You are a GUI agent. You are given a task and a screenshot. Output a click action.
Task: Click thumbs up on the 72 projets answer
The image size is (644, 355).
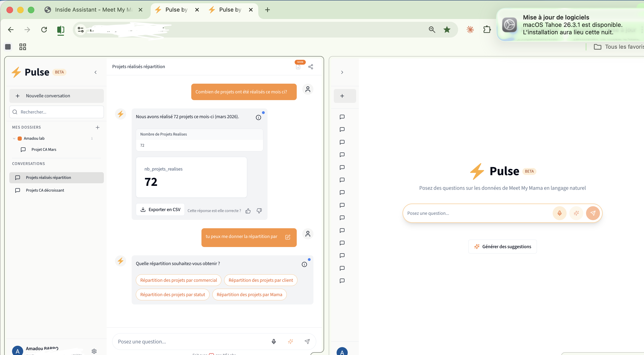(x=248, y=211)
